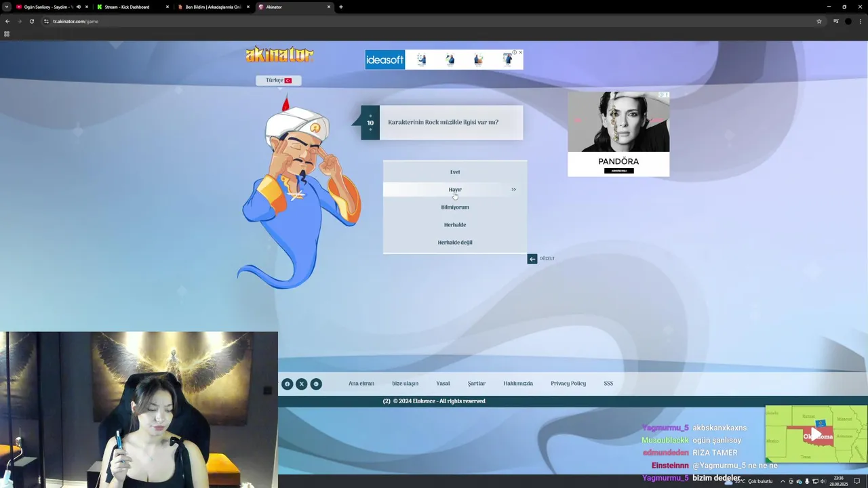Mute the audio on the YouTube tab
868x488 pixels.
(x=79, y=7)
